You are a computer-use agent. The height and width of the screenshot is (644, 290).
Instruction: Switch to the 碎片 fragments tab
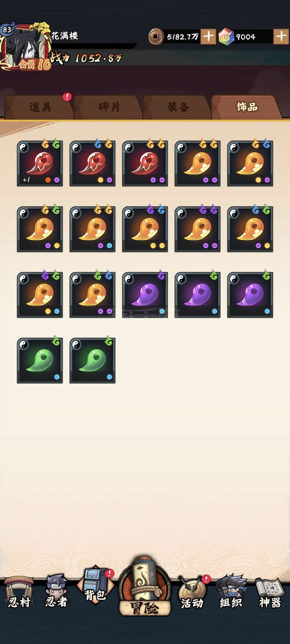click(108, 107)
